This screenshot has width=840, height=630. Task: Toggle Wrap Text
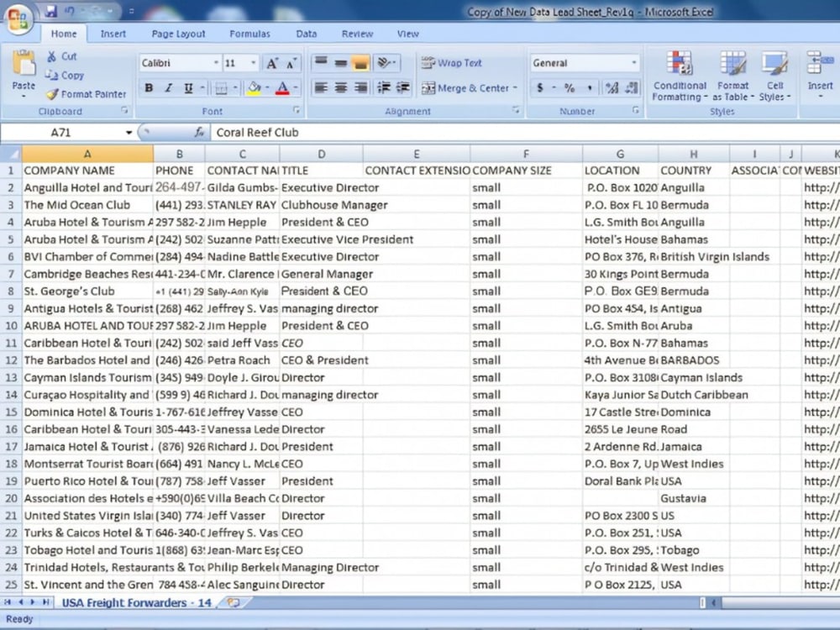452,63
